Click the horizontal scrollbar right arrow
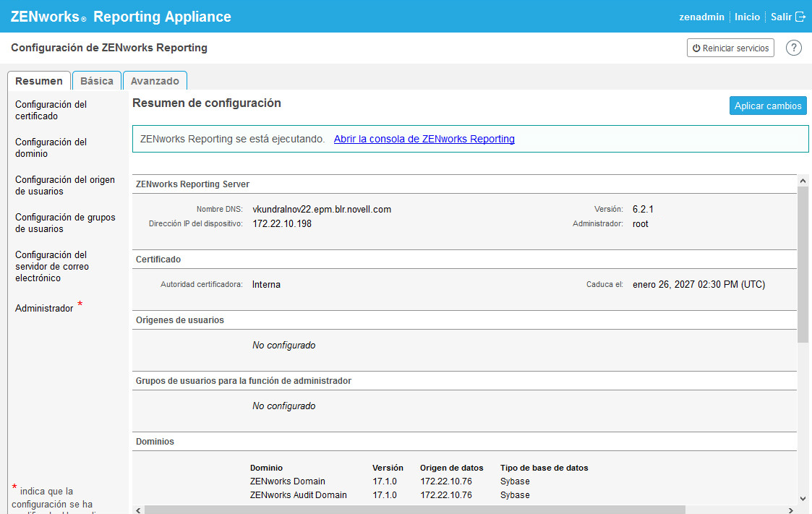The height and width of the screenshot is (514, 812). (x=790, y=510)
